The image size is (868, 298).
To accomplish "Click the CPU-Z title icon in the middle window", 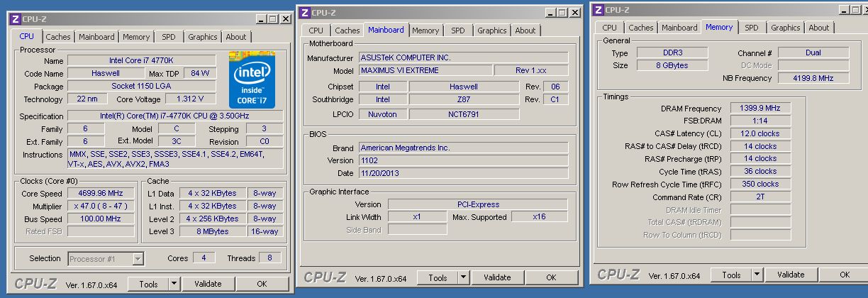I will point(305,13).
